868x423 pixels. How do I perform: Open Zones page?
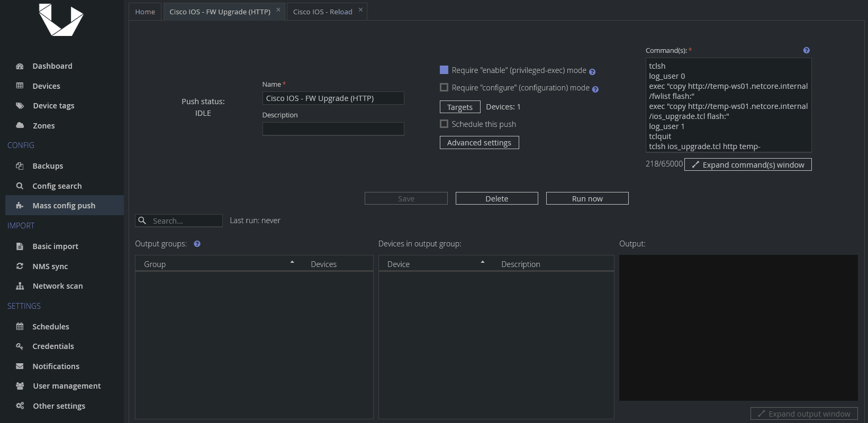click(43, 126)
